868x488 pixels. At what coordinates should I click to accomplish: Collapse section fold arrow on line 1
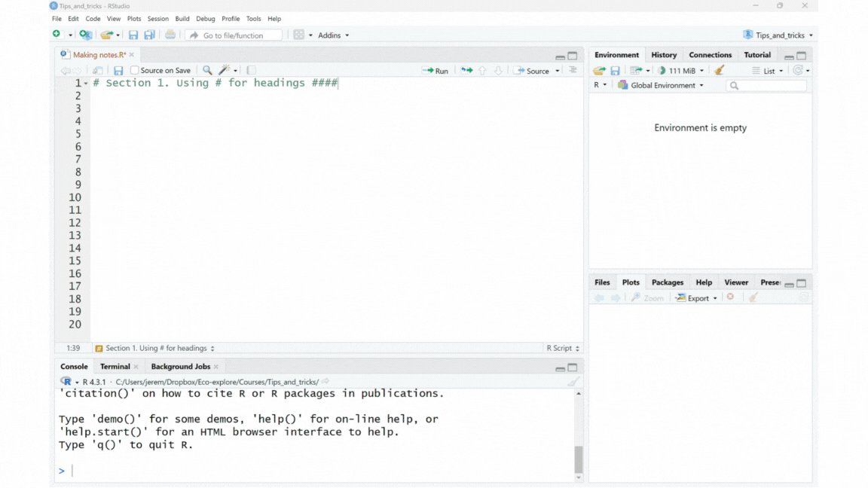pyautogui.click(x=86, y=84)
